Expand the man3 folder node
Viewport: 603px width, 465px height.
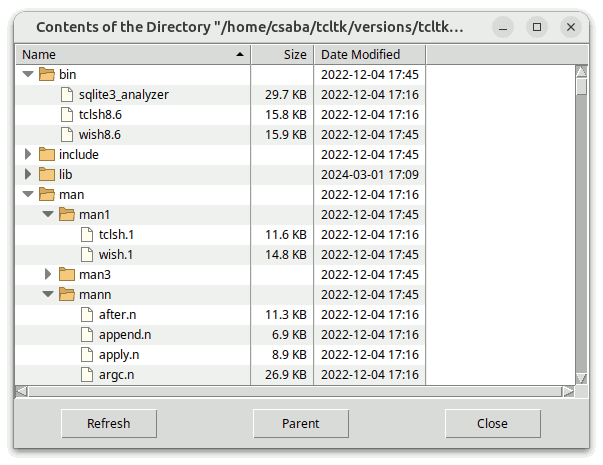48,274
